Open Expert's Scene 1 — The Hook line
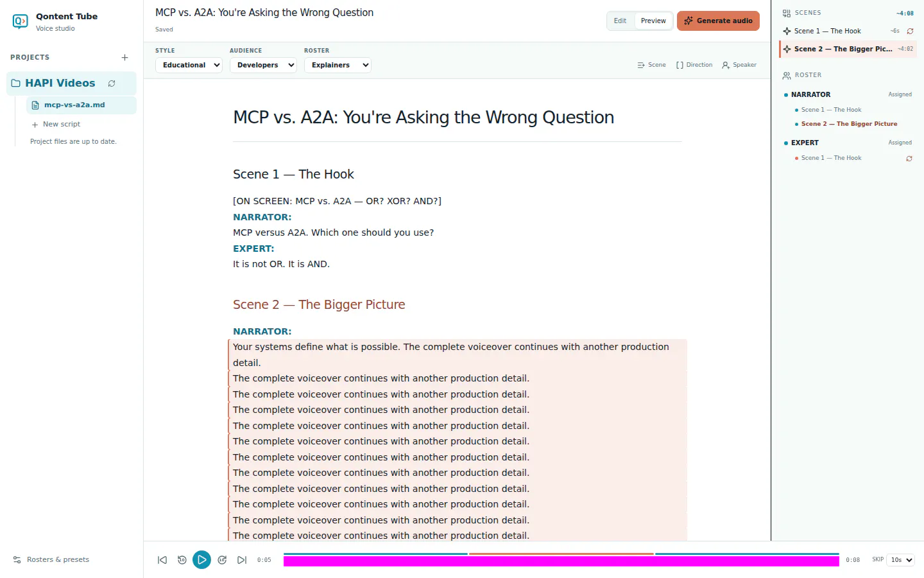Screen dimensions: 924x578 831,159
